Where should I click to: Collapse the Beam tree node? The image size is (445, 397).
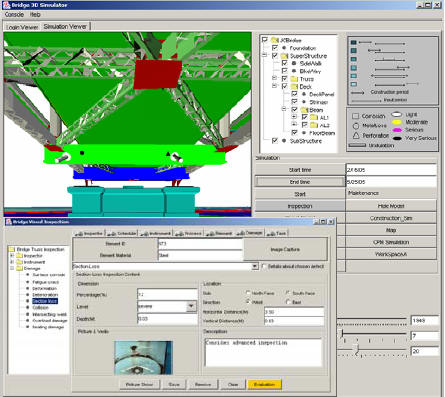click(284, 109)
